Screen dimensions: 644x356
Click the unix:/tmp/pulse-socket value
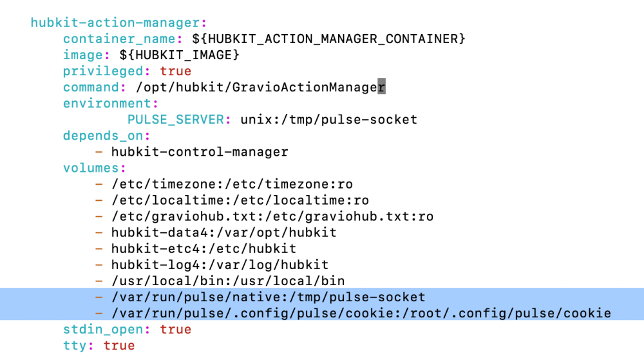point(328,119)
